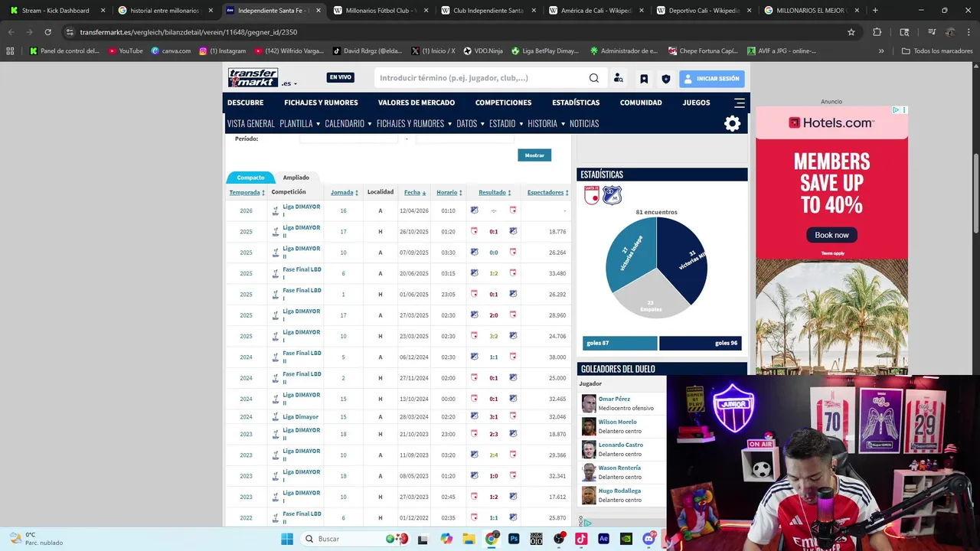980x551 pixels.
Task: Sort the table by Fecha
Action: pos(414,192)
